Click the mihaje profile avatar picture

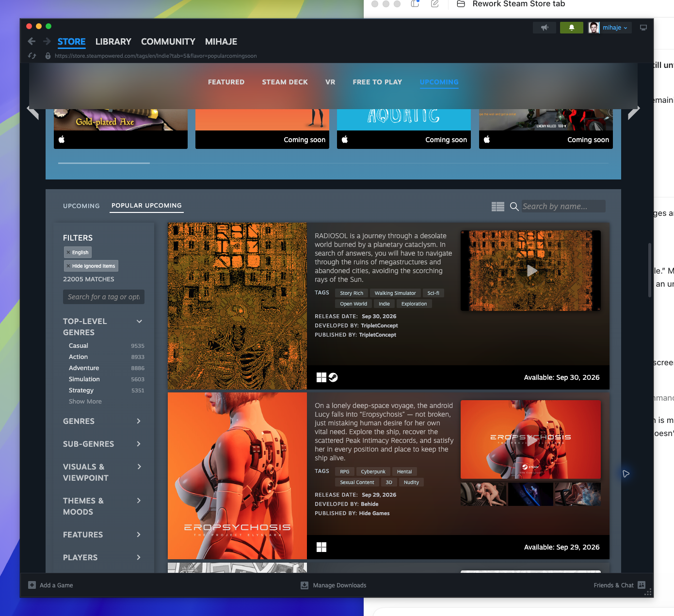[594, 28]
